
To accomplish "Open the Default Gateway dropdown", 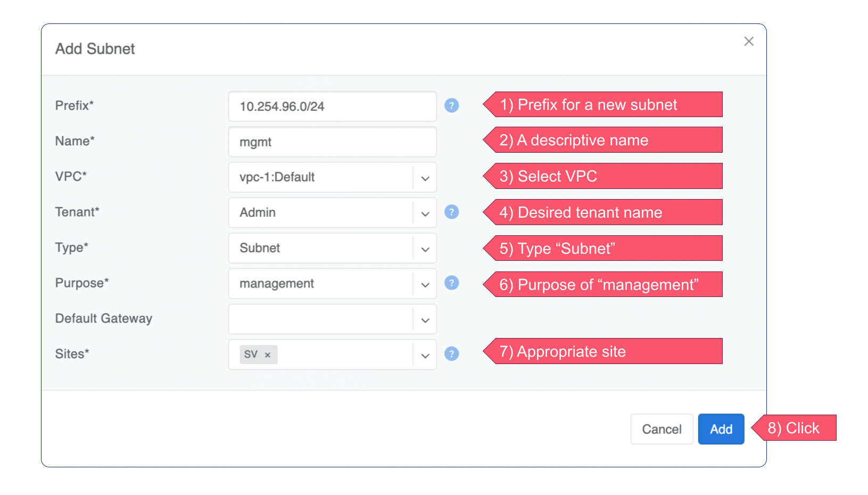I will tap(425, 320).
